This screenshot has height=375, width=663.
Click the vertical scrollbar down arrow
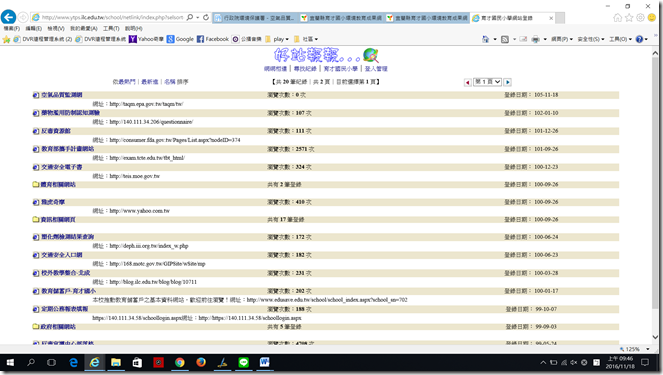click(655, 337)
